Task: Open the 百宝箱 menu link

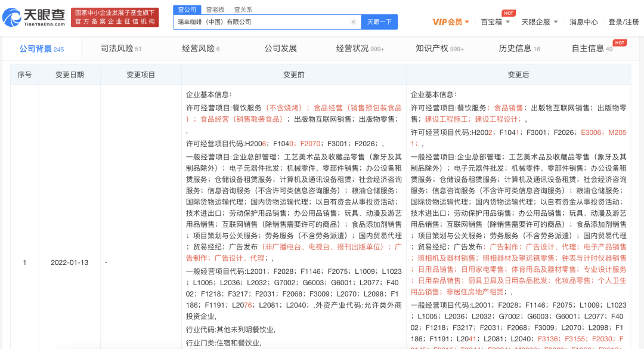Action: [x=491, y=22]
